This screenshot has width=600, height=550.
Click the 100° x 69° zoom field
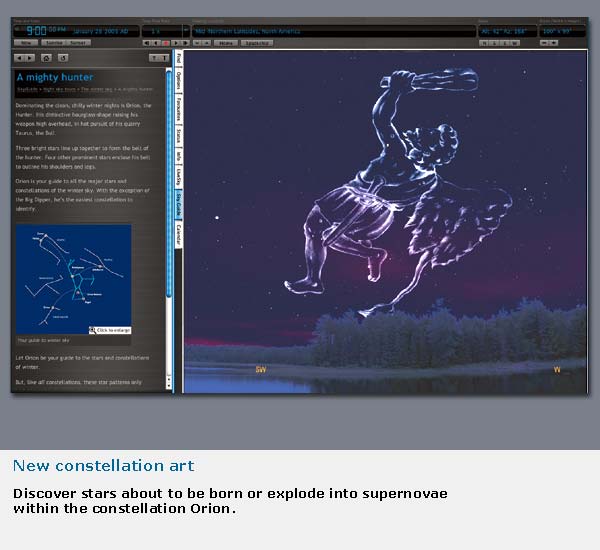point(562,31)
